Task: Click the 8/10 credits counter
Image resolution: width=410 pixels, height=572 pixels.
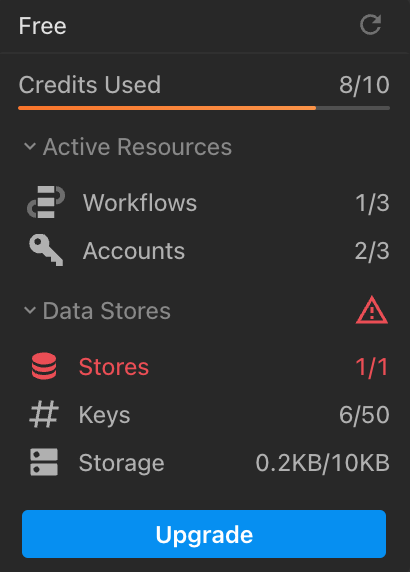Action: pos(364,85)
